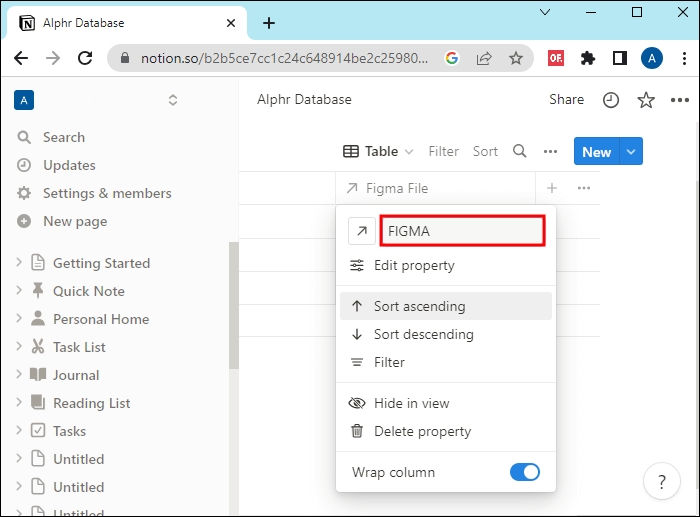
Task: Open column header ellipsis options
Action: point(583,188)
